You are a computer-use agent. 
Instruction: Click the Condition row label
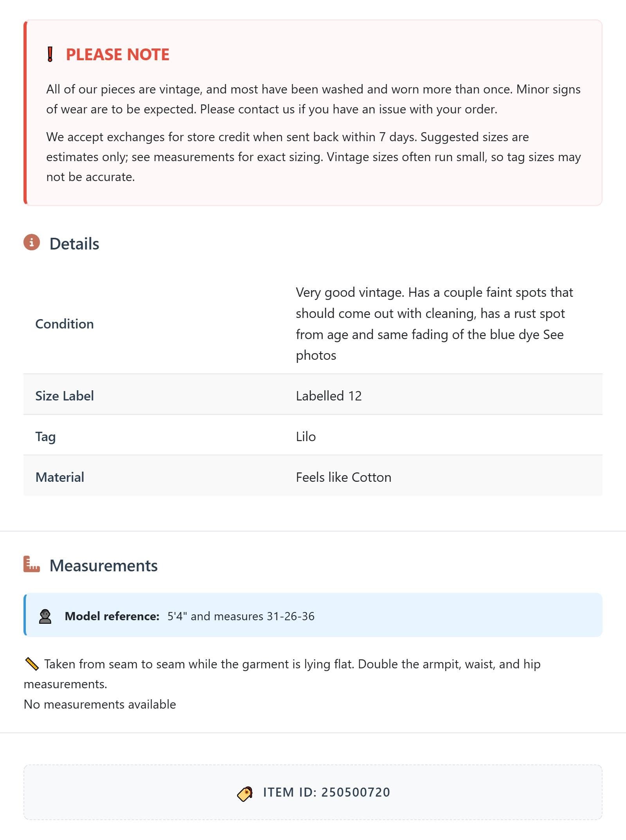(65, 324)
